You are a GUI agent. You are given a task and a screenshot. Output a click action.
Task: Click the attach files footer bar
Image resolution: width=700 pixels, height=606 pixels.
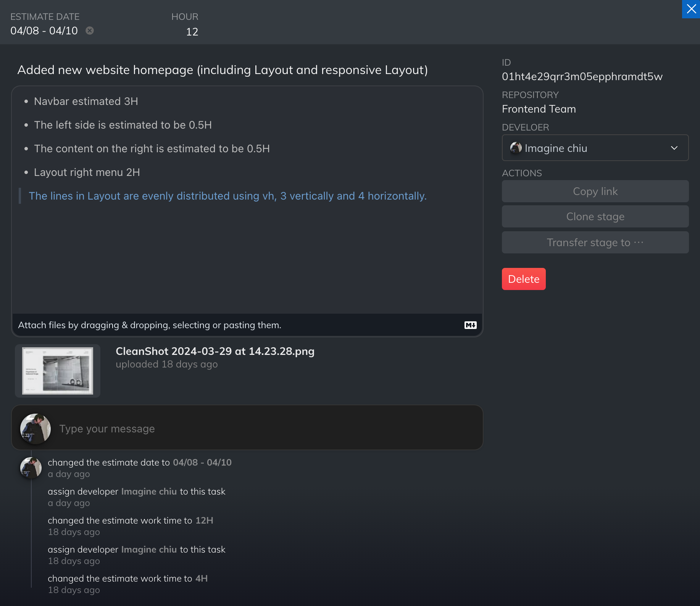click(x=237, y=325)
